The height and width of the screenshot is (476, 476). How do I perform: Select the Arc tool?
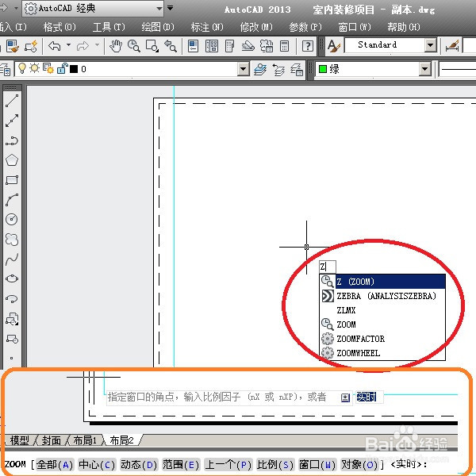click(x=12, y=200)
